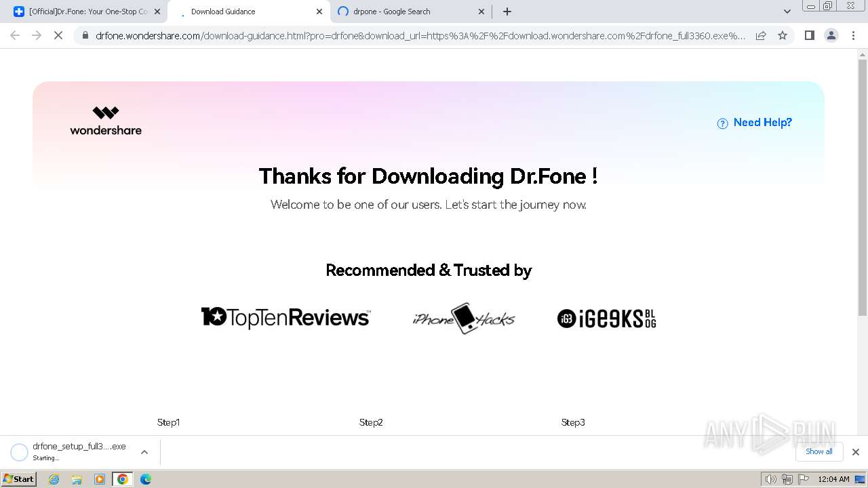The height and width of the screenshot is (488, 868).
Task: Open Action Center flag icon
Action: click(x=804, y=479)
